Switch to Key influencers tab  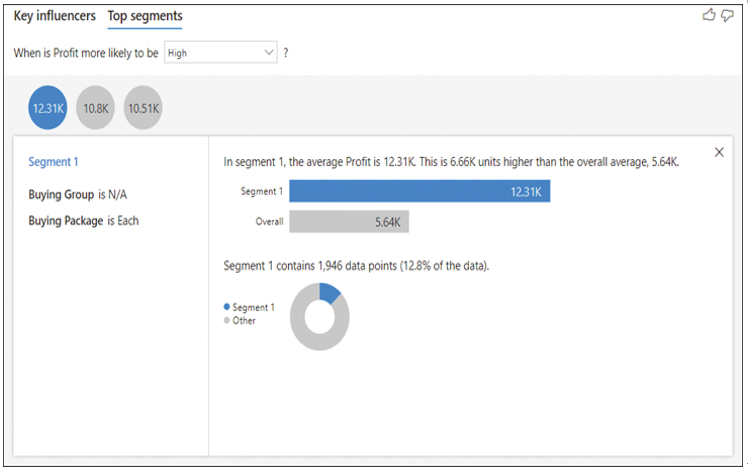[54, 16]
